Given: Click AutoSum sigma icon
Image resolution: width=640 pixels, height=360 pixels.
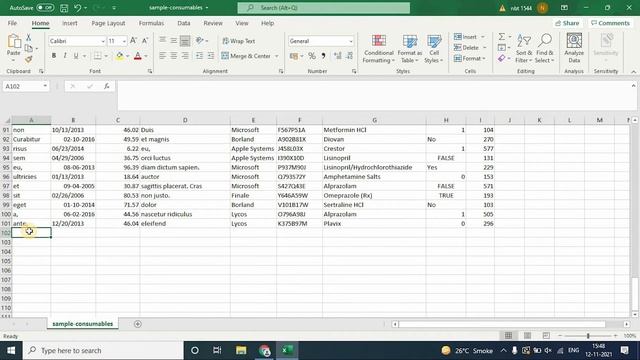Looking at the screenshot, I should point(502,37).
